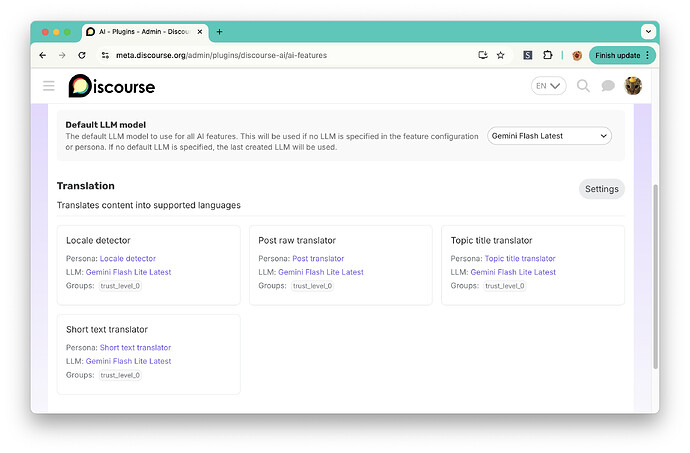690x453 pixels.
Task: Open the user avatar menu
Action: click(633, 86)
